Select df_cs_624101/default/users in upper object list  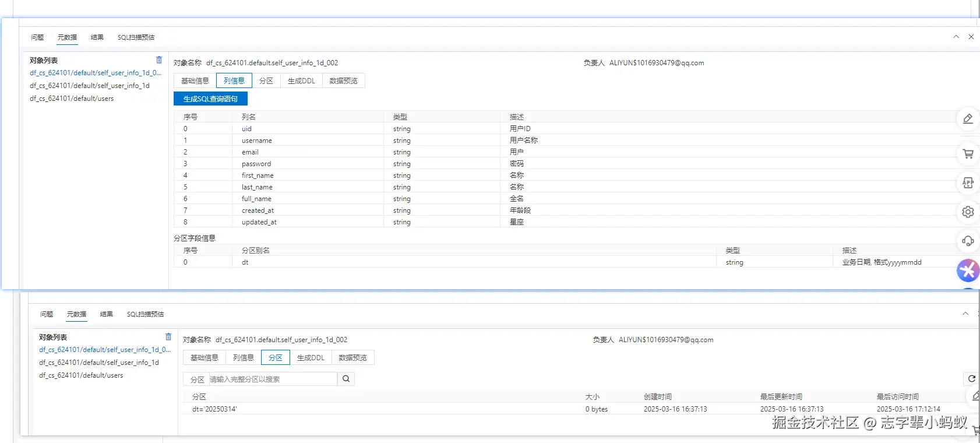[x=72, y=99]
